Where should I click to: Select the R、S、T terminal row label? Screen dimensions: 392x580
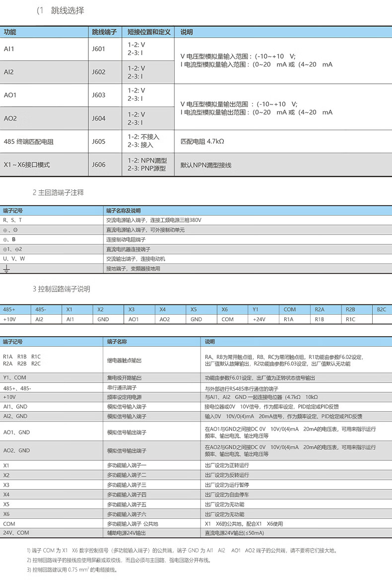tap(13, 220)
